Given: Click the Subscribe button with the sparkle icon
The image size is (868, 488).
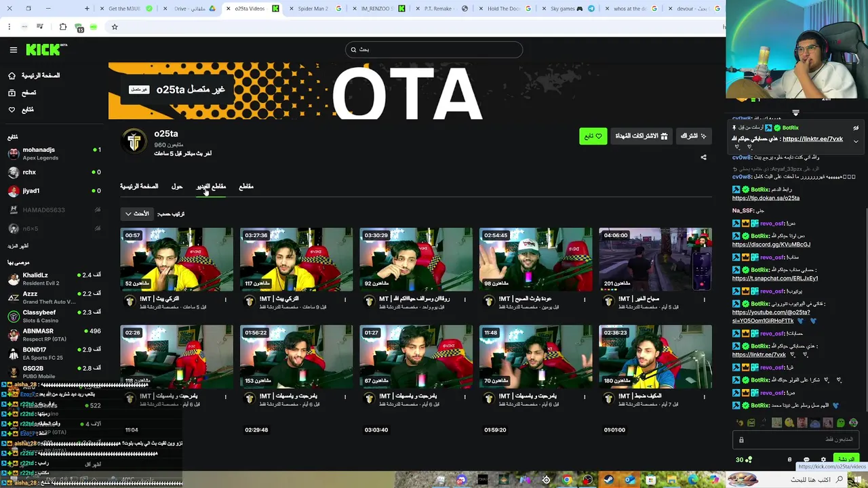Looking at the screenshot, I should point(693,136).
